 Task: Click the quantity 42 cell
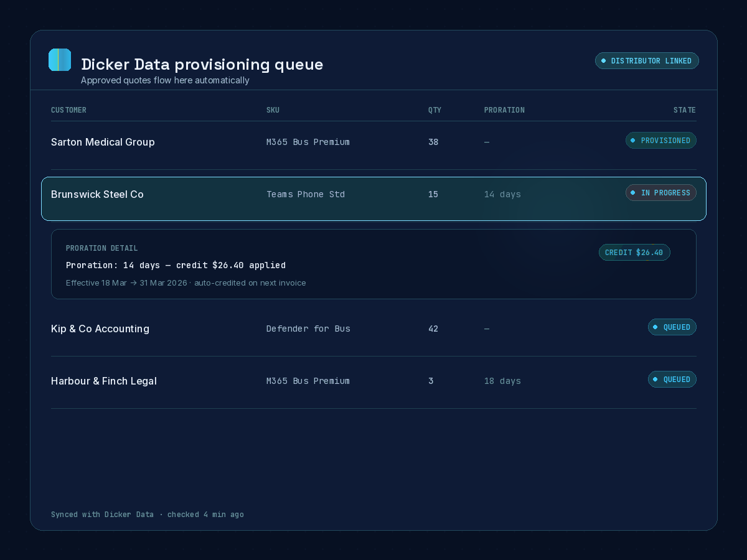[x=433, y=329]
